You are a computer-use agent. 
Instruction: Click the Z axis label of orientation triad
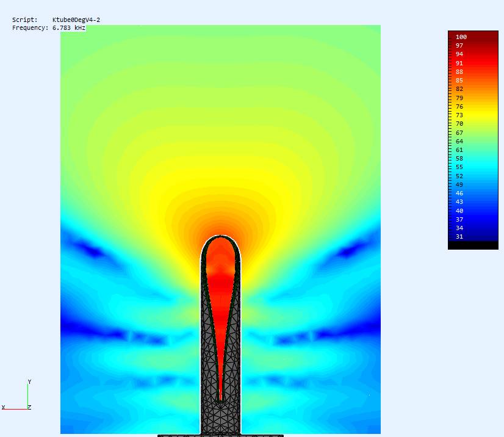tap(29, 407)
